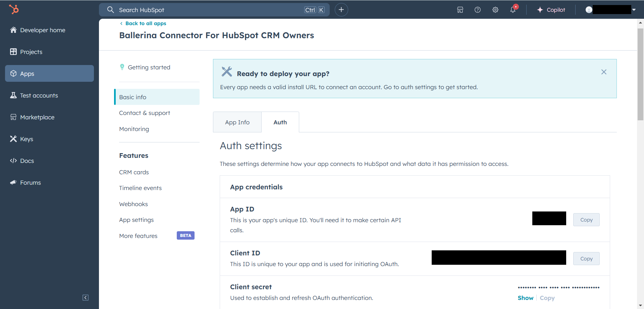This screenshot has height=309, width=644.
Task: Open the notifications bell
Action: [x=513, y=9]
